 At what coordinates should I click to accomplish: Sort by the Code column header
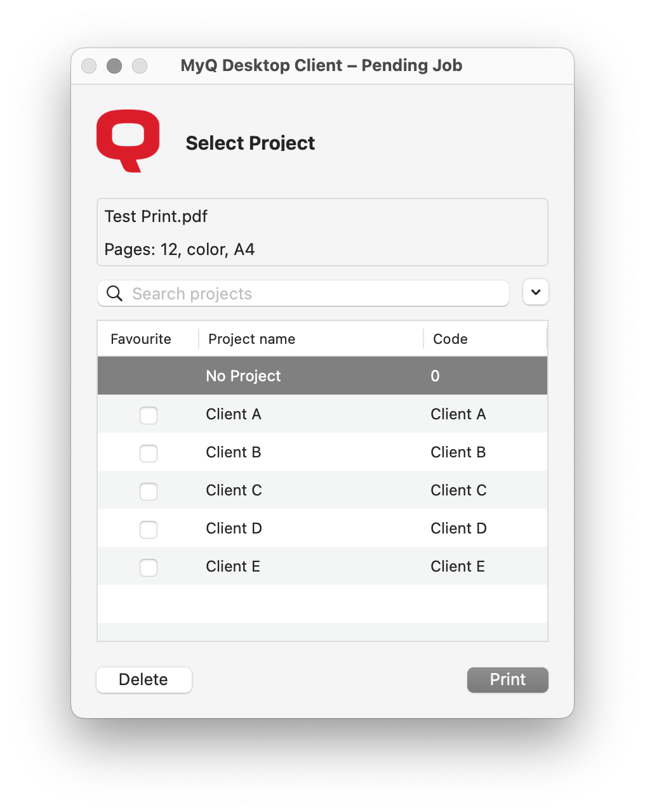click(450, 339)
